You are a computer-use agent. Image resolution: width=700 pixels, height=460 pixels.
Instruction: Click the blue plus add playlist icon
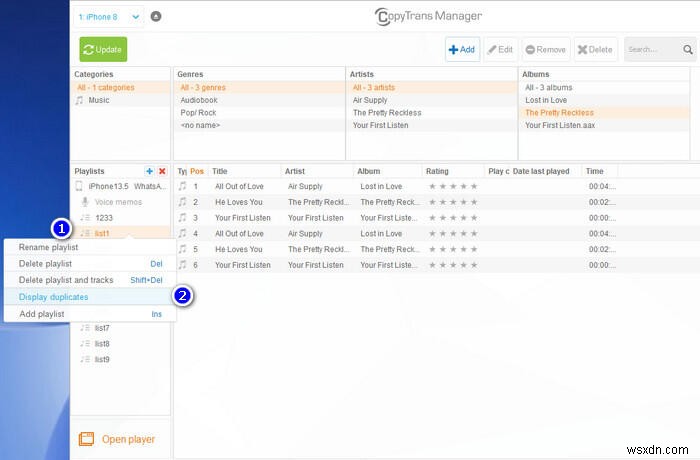pyautogui.click(x=150, y=171)
